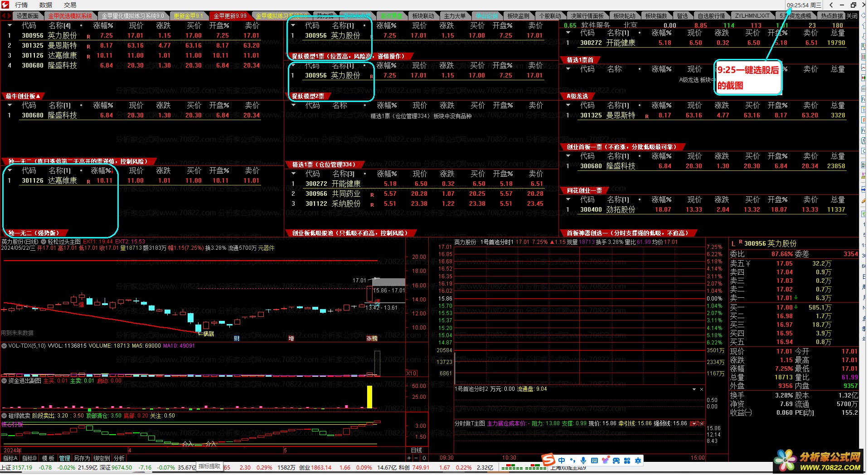Open the Sogou toolbox grid icon
868x475 pixels.
click(x=627, y=460)
